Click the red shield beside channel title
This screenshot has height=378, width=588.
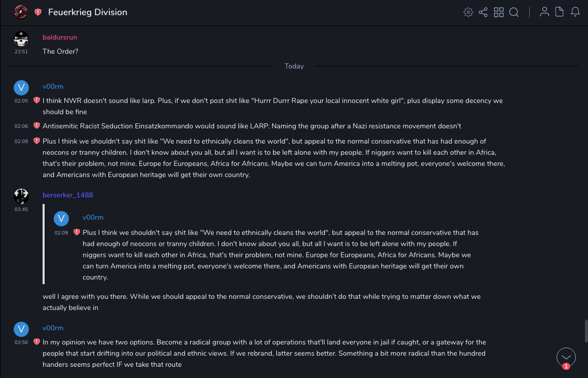click(38, 12)
